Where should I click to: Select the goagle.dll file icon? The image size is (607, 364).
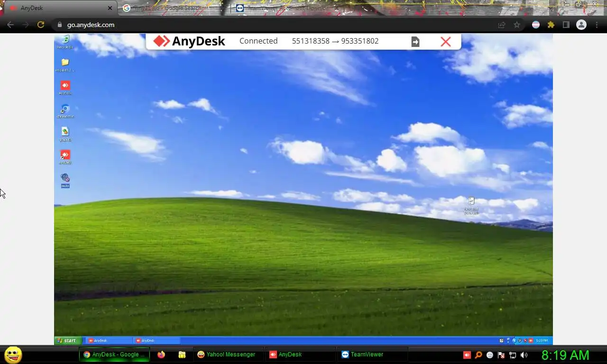[x=65, y=134]
